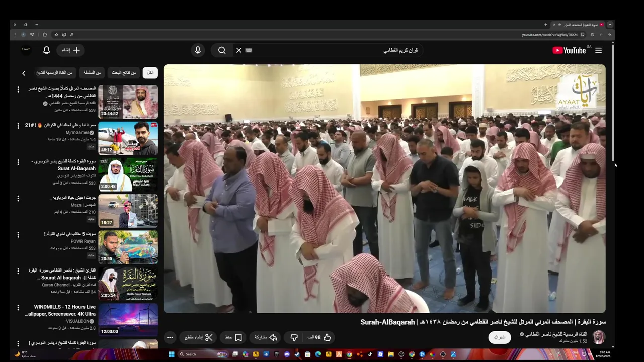The image size is (644, 362).
Task: Open the account avatar menu
Action: pyautogui.click(x=26, y=49)
